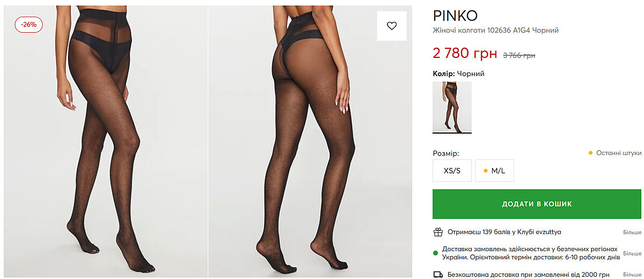Screen dimensions: 644x279
Task: Expand Більше next to club points
Action: pyautogui.click(x=632, y=232)
